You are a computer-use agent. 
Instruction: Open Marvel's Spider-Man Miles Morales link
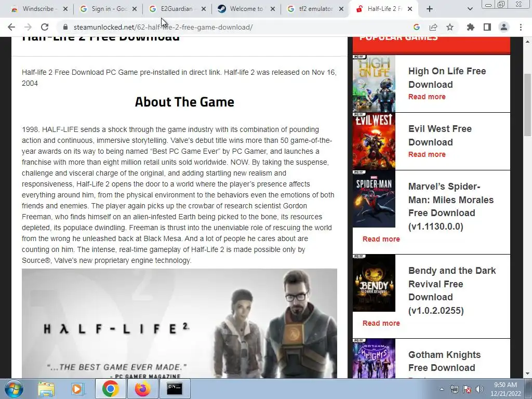[450, 206]
